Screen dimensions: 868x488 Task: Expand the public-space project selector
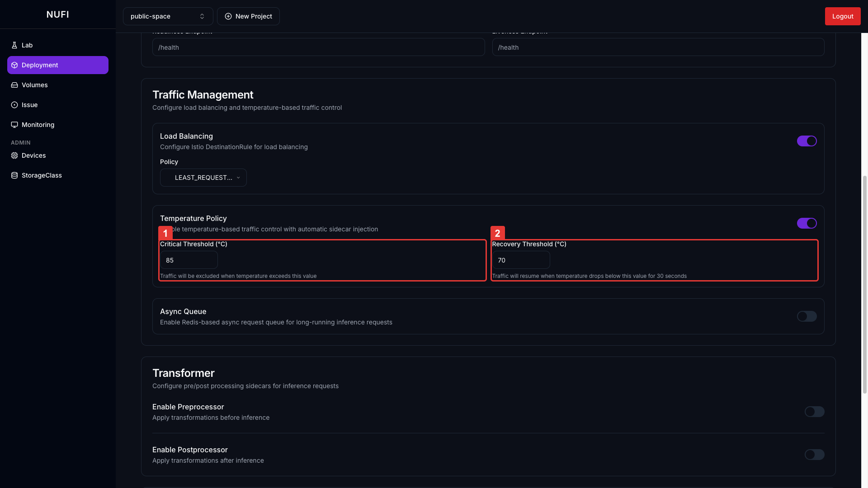168,16
